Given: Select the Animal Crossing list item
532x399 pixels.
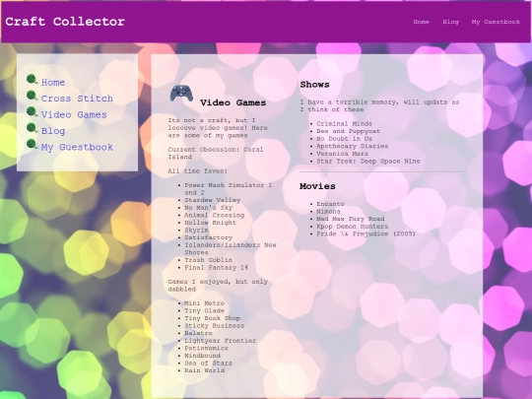Looking at the screenshot, I should [214, 215].
